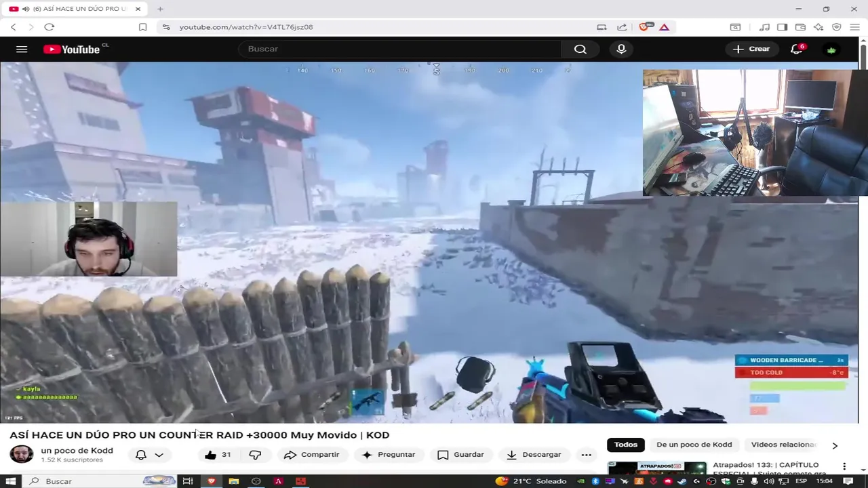
Task: Click the Descargar download button
Action: pyautogui.click(x=534, y=455)
